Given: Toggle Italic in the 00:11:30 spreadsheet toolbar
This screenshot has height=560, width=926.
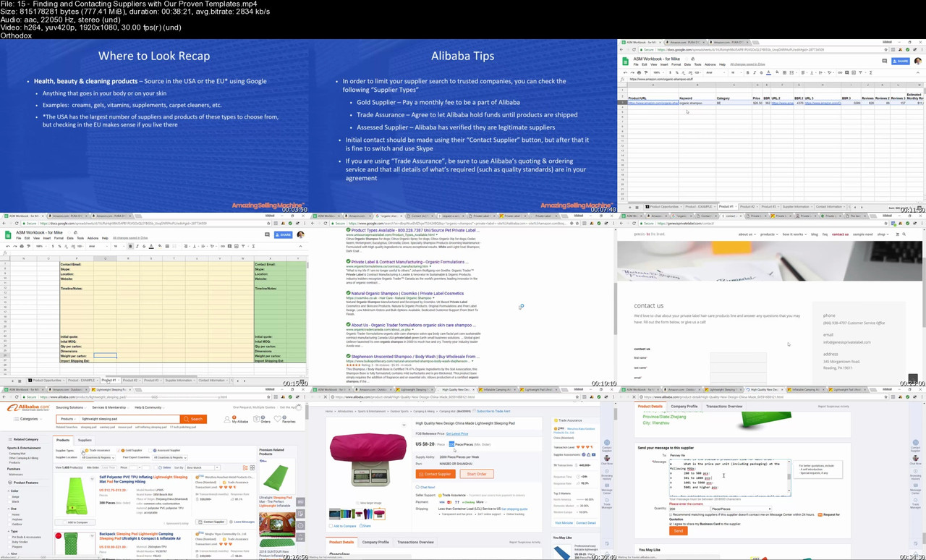Looking at the screenshot, I should coord(755,72).
